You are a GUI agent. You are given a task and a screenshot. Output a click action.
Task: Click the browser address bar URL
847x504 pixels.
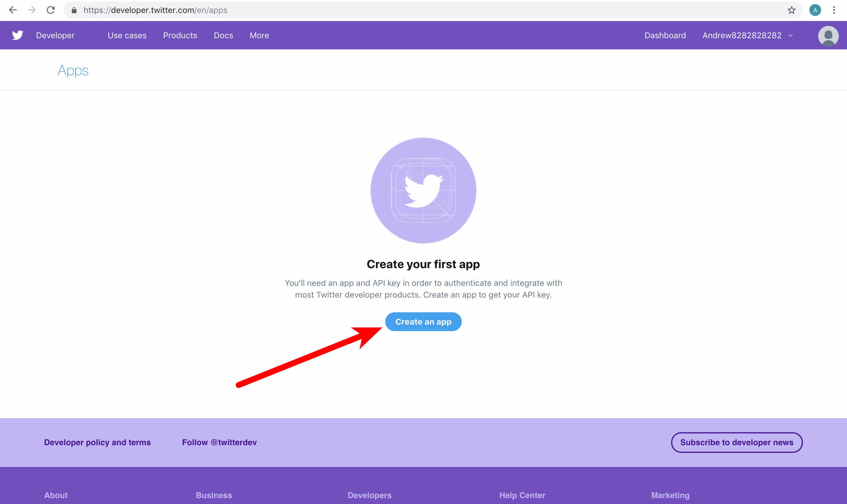click(x=156, y=10)
